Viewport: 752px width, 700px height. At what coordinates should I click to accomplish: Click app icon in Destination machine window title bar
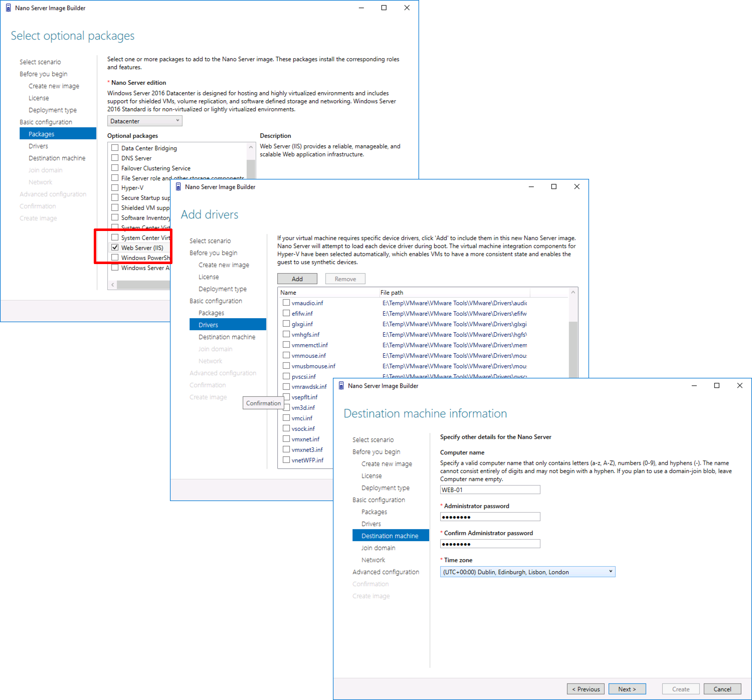tap(341, 386)
